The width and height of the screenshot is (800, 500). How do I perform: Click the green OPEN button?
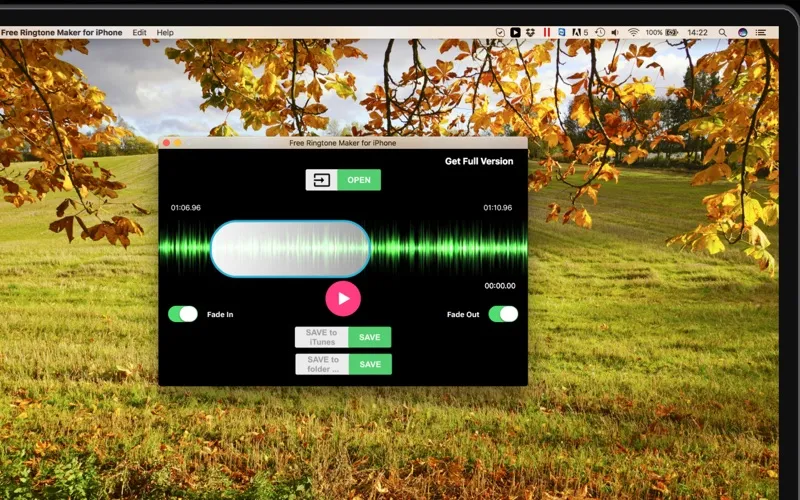point(359,180)
